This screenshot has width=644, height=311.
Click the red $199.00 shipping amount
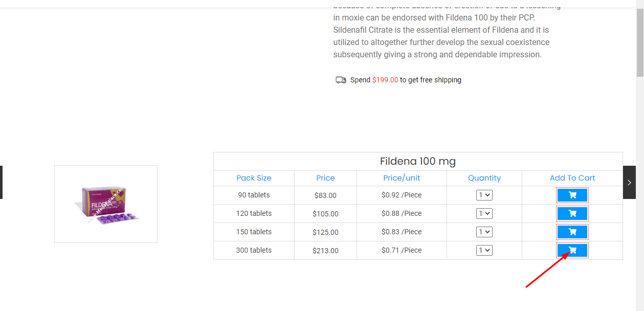[385, 80]
